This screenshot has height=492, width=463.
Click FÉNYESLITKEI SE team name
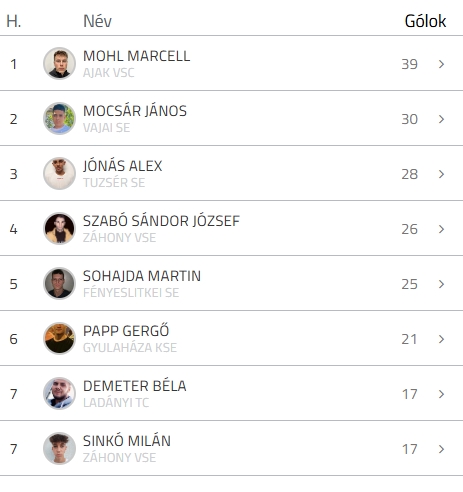(x=131, y=293)
